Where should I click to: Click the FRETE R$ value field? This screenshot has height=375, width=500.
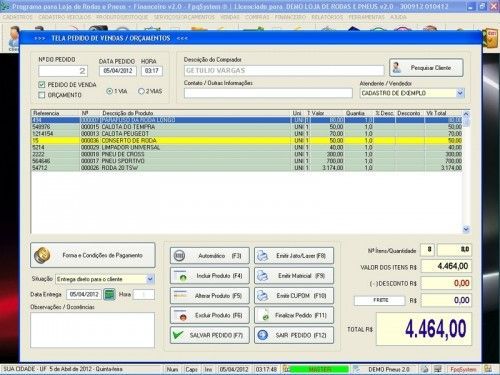tap(446, 300)
